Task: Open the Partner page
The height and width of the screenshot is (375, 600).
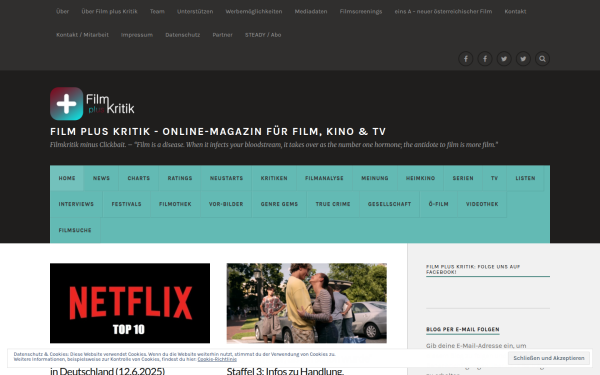Action: (222, 35)
